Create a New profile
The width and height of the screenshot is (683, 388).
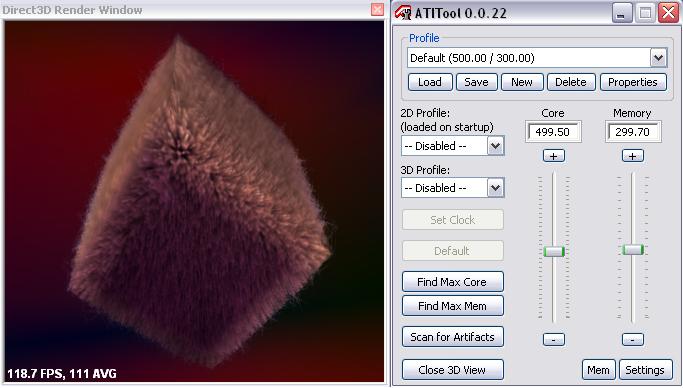pos(522,82)
